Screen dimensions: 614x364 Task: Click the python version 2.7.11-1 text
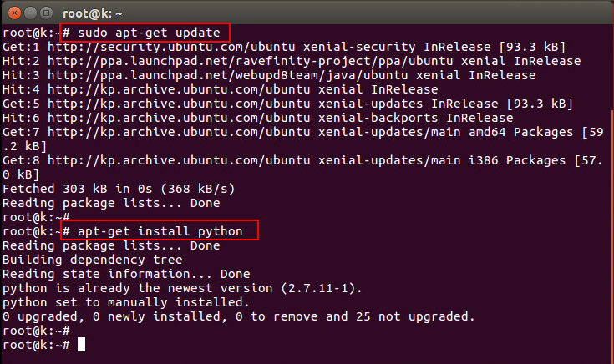pos(321,288)
